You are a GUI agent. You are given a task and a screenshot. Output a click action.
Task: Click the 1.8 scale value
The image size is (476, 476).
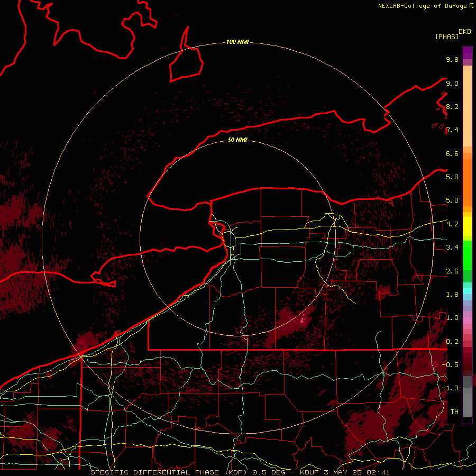452,295
